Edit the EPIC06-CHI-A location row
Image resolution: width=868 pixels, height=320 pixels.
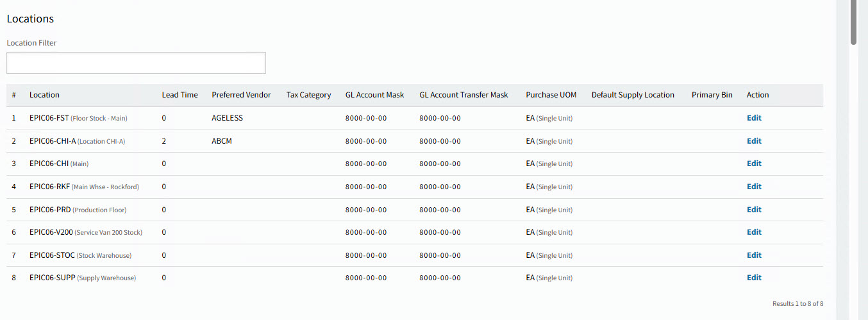point(754,141)
